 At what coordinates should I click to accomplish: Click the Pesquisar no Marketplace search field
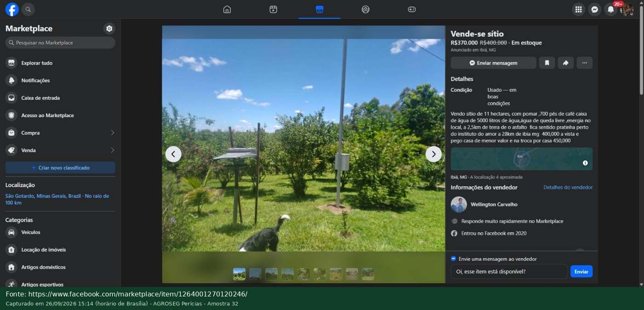click(x=60, y=42)
